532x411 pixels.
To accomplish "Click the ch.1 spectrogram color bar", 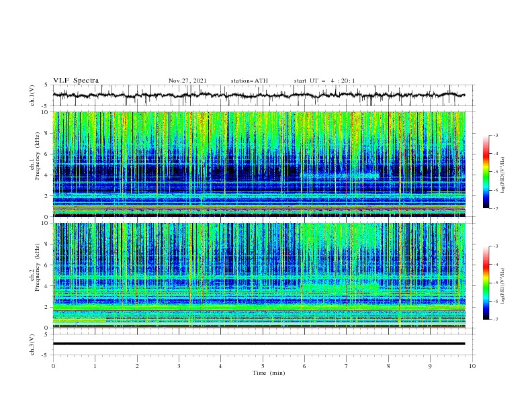I will 486,172.
